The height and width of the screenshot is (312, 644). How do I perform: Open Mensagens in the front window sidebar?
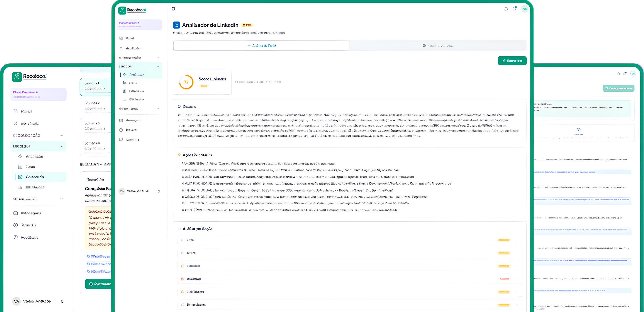coord(131,120)
